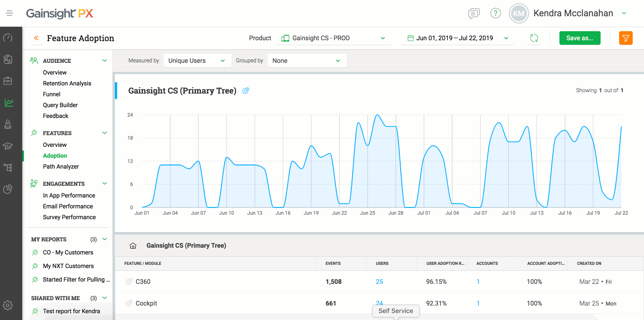Open the Grouped by None dropdown
Screen dimensions: 644x320
[307, 61]
